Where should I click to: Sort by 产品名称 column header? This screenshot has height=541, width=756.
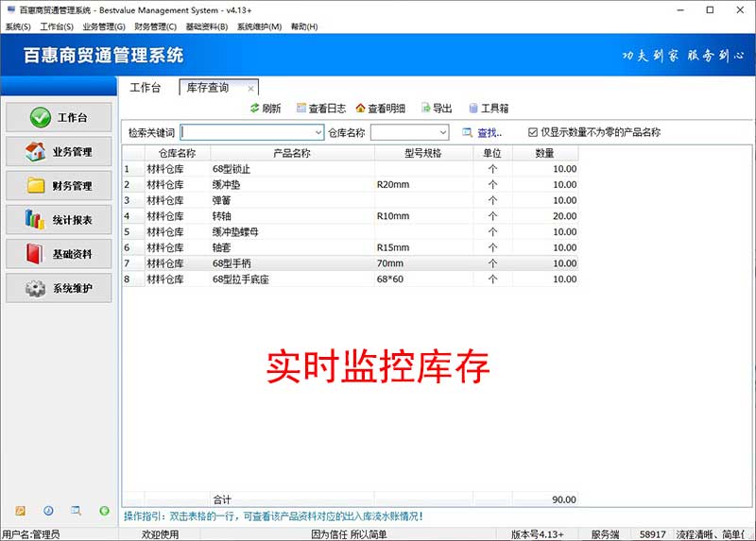click(292, 153)
